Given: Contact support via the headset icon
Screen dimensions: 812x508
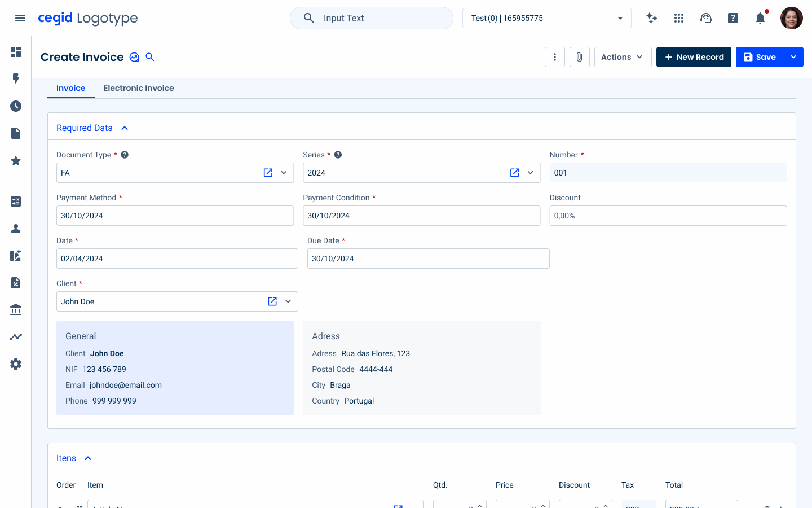Looking at the screenshot, I should tap(705, 17).
